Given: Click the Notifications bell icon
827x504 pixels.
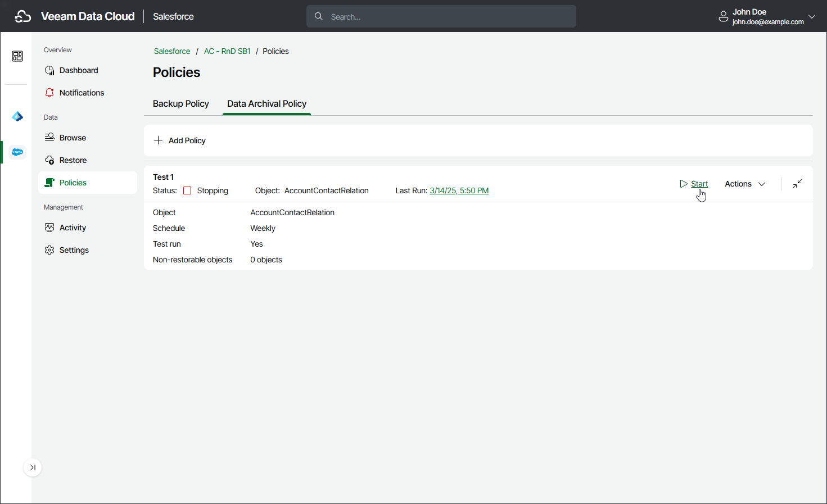Looking at the screenshot, I should (x=49, y=93).
